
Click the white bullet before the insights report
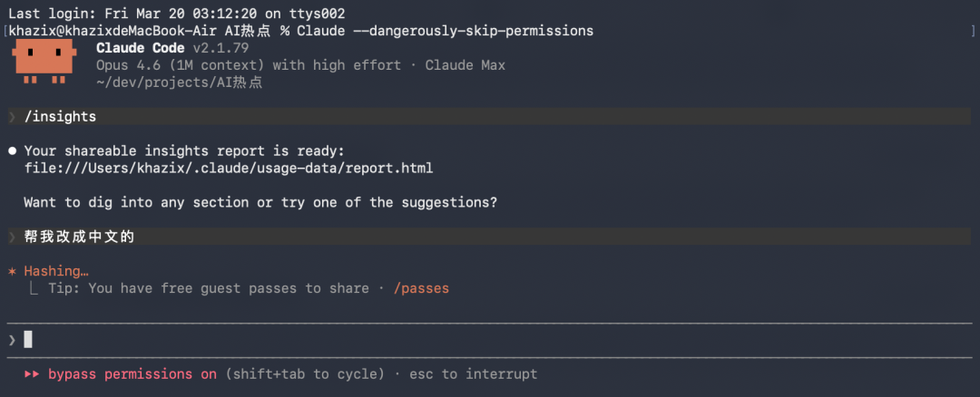point(12,150)
